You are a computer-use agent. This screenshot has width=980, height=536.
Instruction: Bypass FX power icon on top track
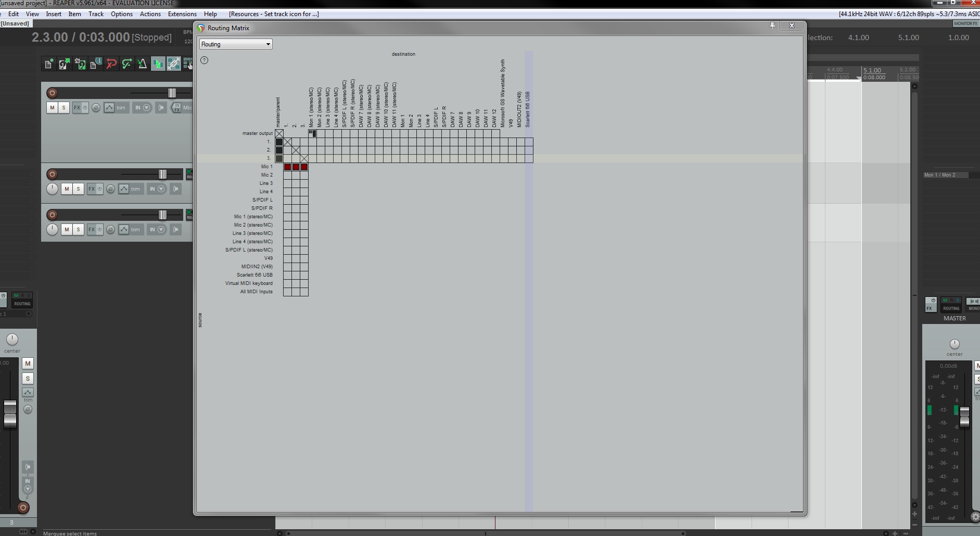point(85,108)
